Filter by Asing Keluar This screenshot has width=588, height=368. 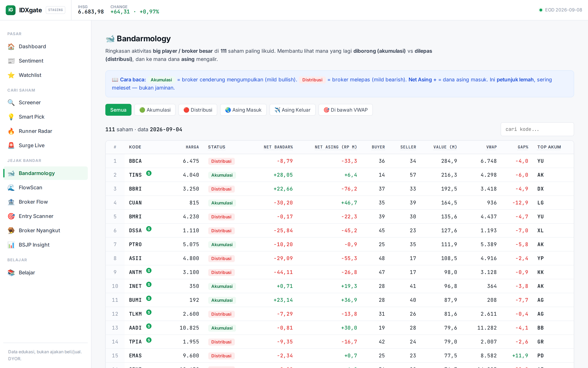(293, 110)
